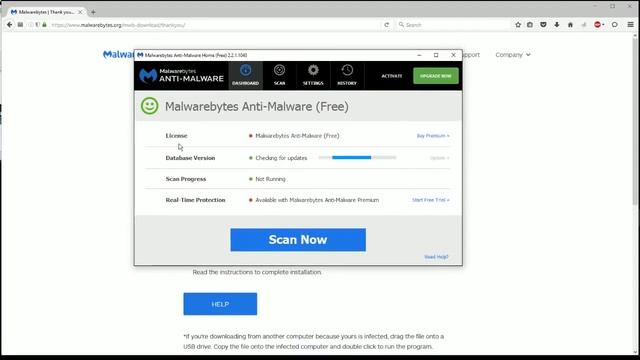Image resolution: width=640 pixels, height=360 pixels.
Task: Open the Dashboard tab in Malwarebytes
Action: pos(245,76)
